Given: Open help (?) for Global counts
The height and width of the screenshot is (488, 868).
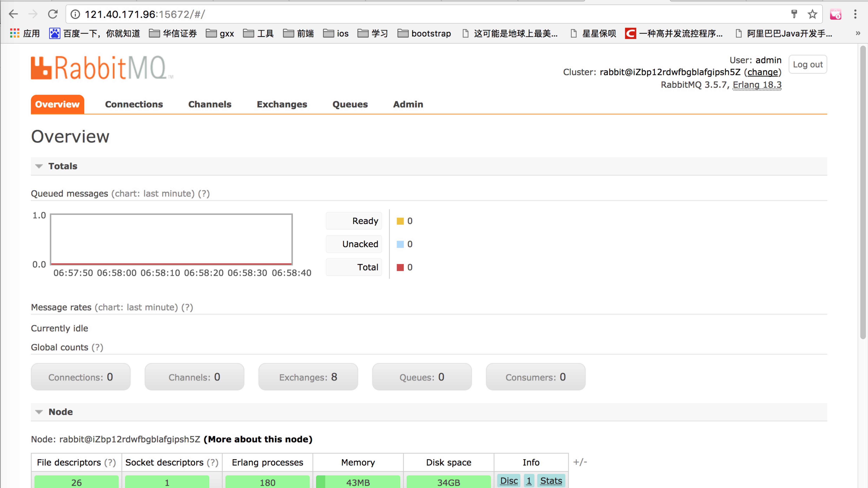Looking at the screenshot, I should (x=97, y=347).
